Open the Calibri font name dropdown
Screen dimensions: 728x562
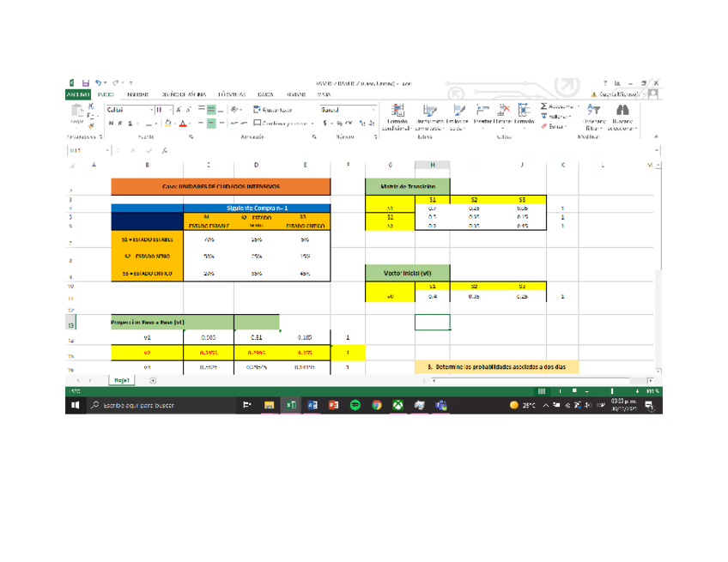[151, 110]
